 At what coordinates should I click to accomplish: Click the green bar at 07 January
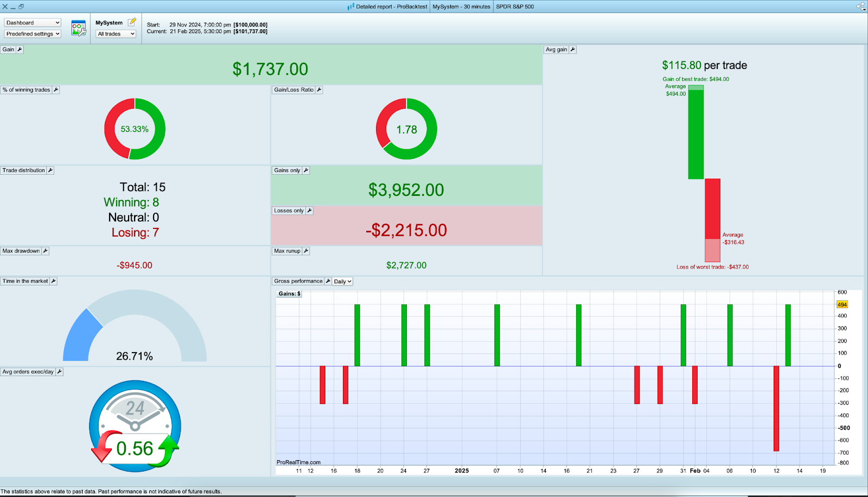tap(497, 335)
